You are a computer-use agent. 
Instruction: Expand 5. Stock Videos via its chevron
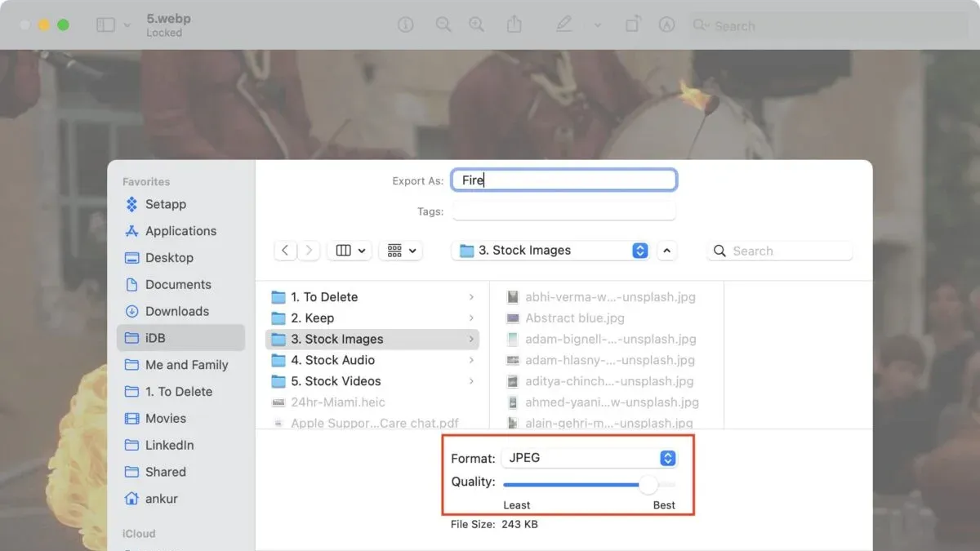click(471, 381)
